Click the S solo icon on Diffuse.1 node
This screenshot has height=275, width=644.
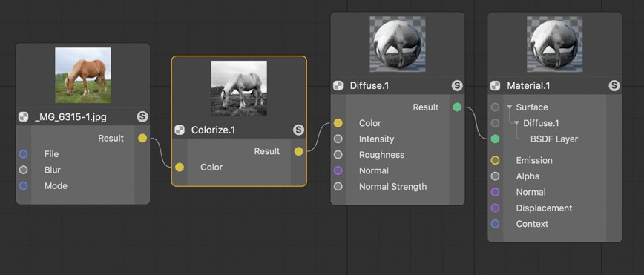457,86
